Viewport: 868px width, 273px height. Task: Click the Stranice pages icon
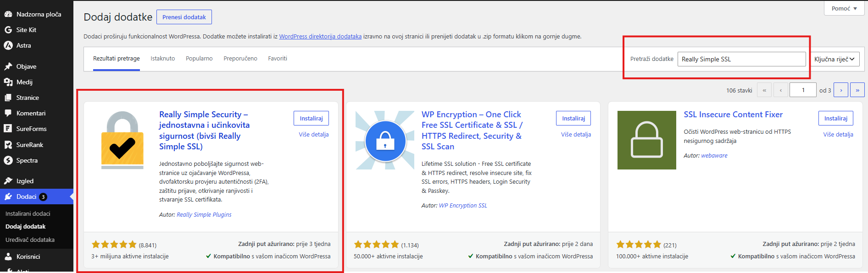click(8, 98)
